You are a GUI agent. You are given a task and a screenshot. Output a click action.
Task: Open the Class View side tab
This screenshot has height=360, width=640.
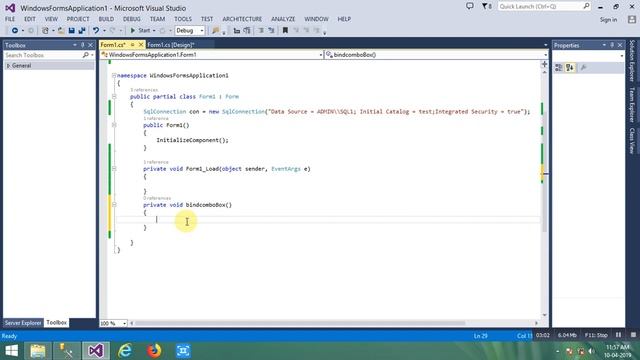pyautogui.click(x=632, y=141)
